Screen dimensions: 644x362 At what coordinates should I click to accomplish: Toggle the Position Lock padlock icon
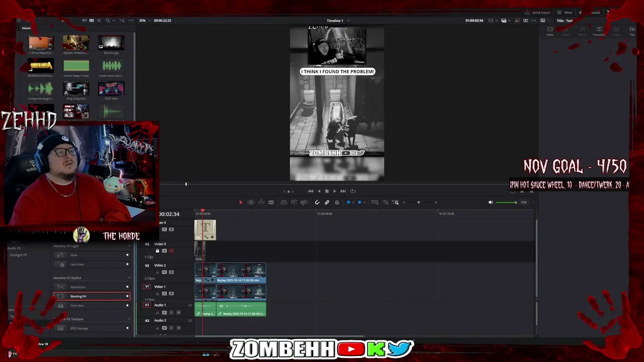pos(337,202)
